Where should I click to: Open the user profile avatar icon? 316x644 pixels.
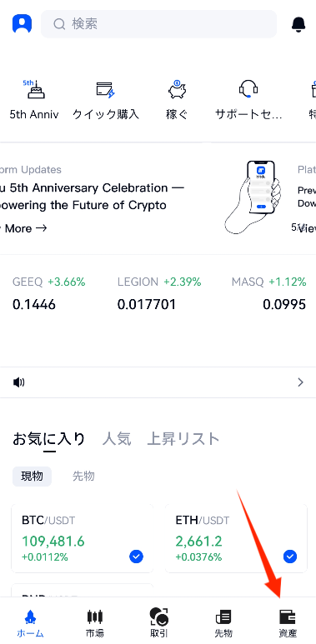coord(22,23)
